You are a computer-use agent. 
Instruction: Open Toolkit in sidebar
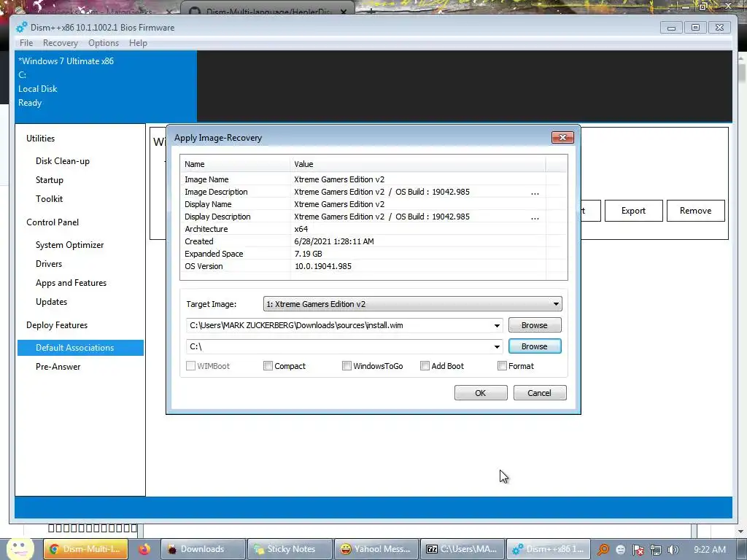tap(49, 199)
